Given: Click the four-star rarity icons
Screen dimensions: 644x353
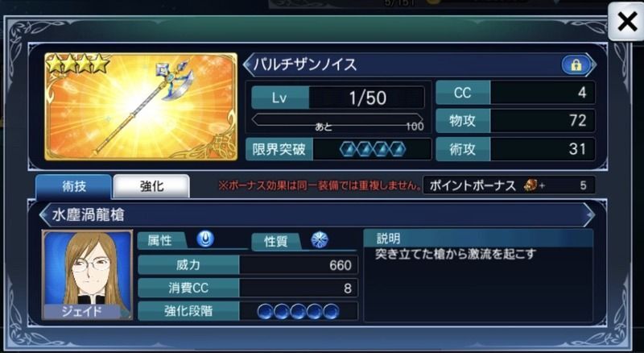Looking at the screenshot, I should [77, 64].
